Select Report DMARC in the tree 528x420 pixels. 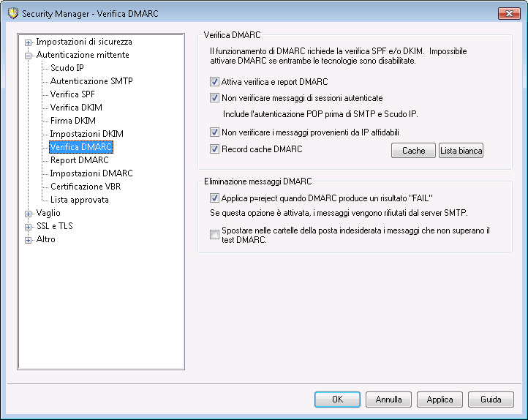tap(80, 160)
